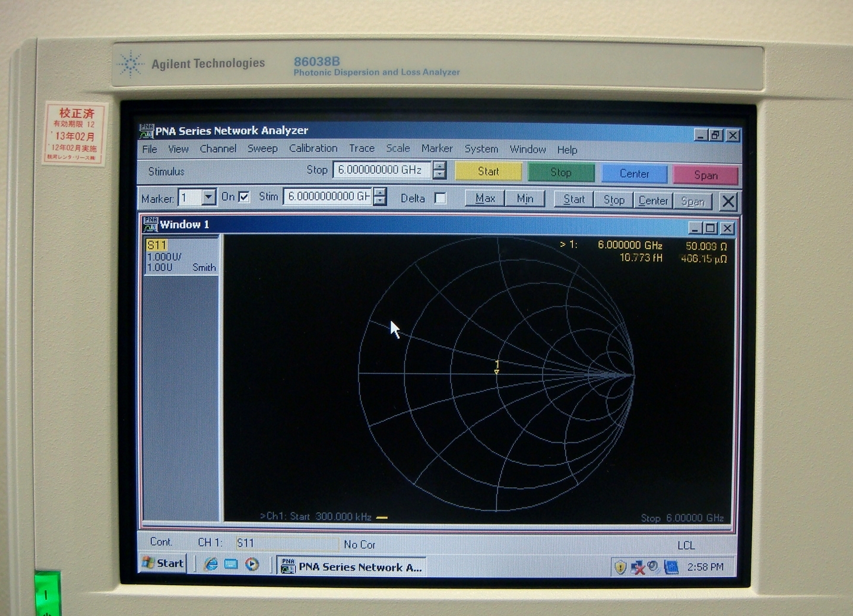This screenshot has height=616, width=853.
Task: Minimize Window 1 inner window
Action: coord(695,228)
